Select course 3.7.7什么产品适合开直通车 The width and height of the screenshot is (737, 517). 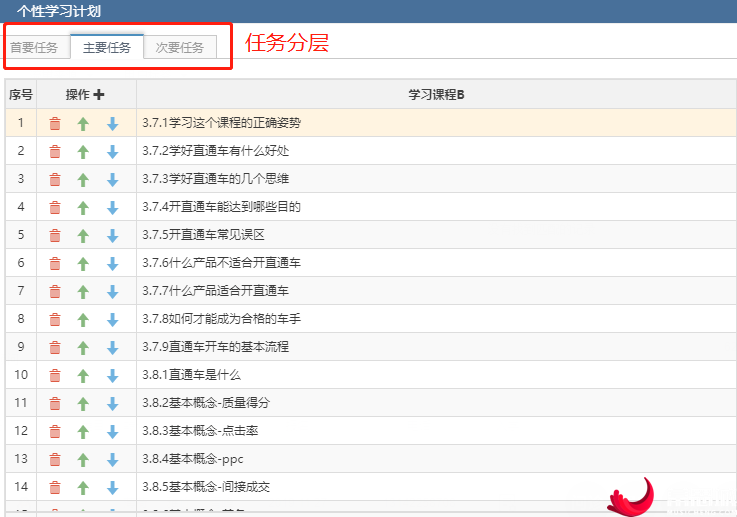(216, 291)
